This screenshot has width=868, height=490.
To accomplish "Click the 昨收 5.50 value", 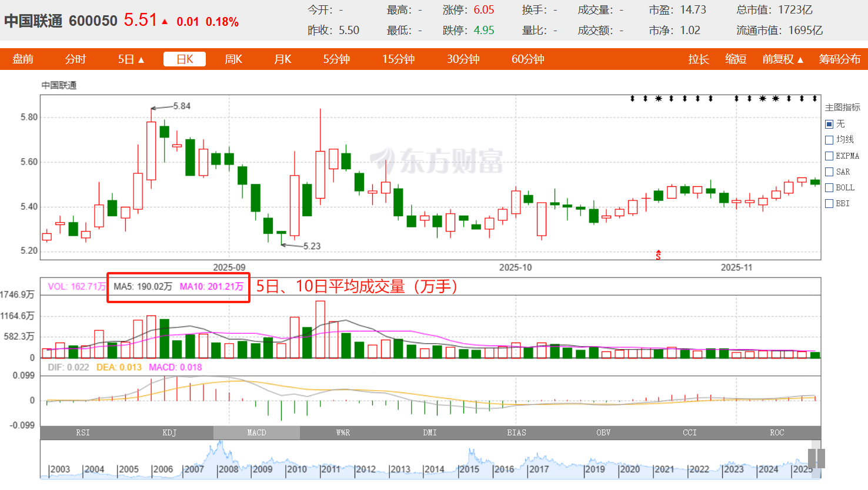I will pyautogui.click(x=349, y=30).
